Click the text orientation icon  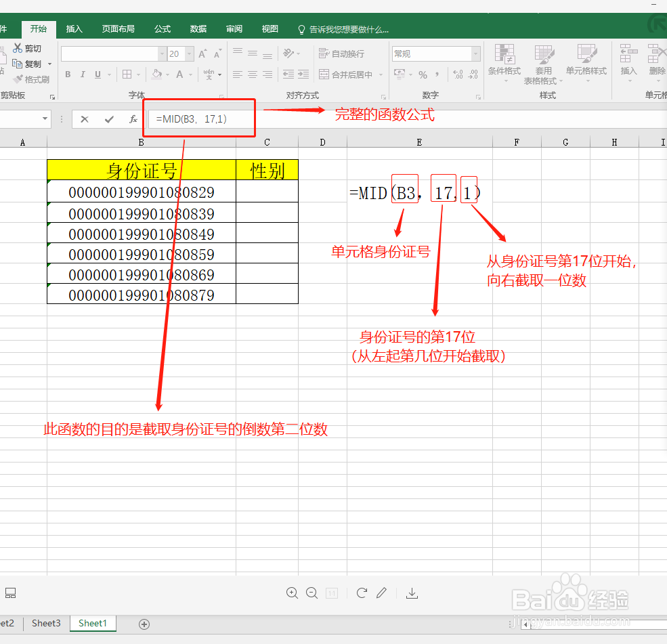tap(289, 53)
